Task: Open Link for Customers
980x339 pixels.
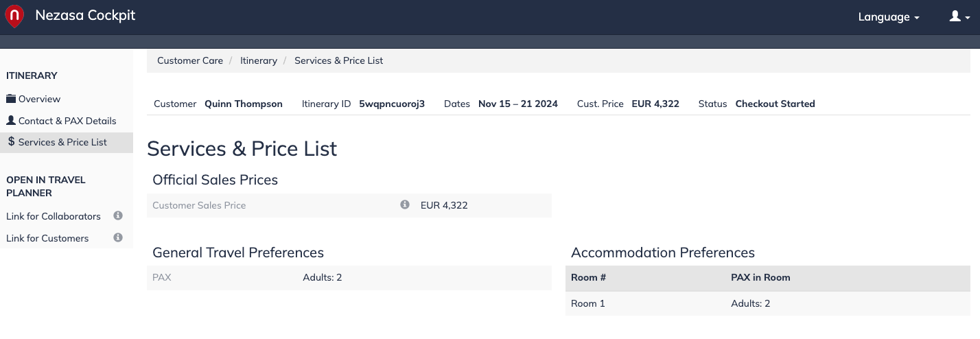Action: click(47, 238)
